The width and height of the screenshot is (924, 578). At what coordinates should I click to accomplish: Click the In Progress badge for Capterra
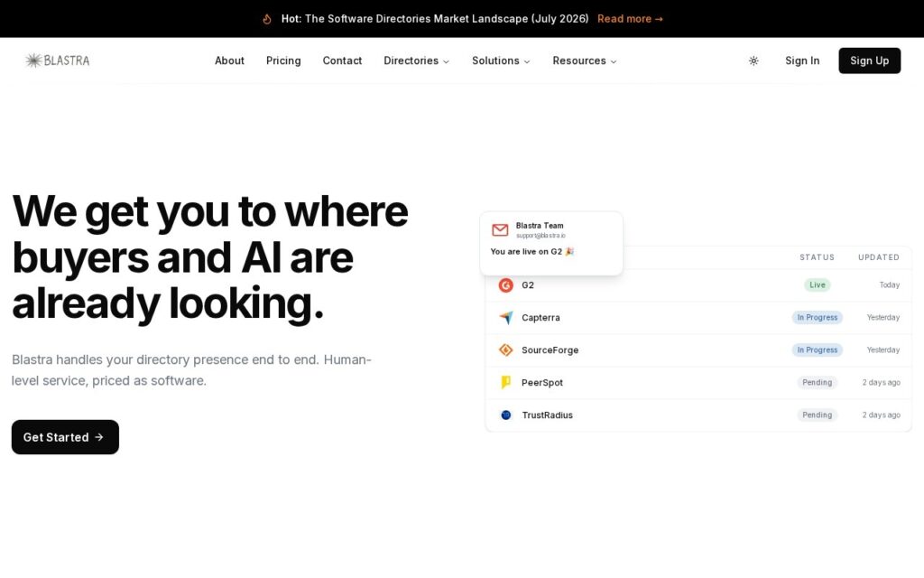[x=817, y=317]
